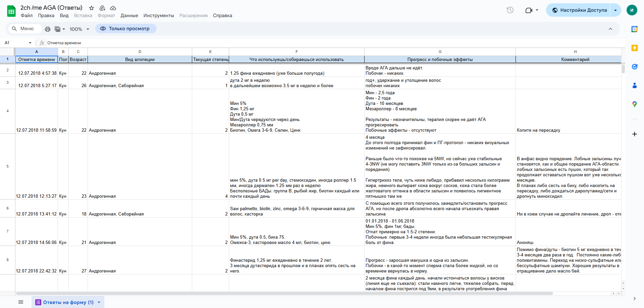
Task: Select column A header
Action: click(37, 52)
